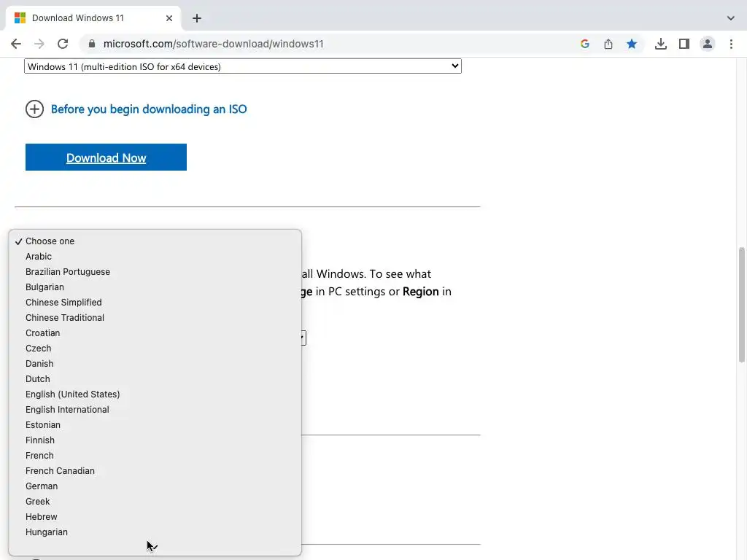The image size is (747, 560).
Task: Pick English International option
Action: point(155,410)
